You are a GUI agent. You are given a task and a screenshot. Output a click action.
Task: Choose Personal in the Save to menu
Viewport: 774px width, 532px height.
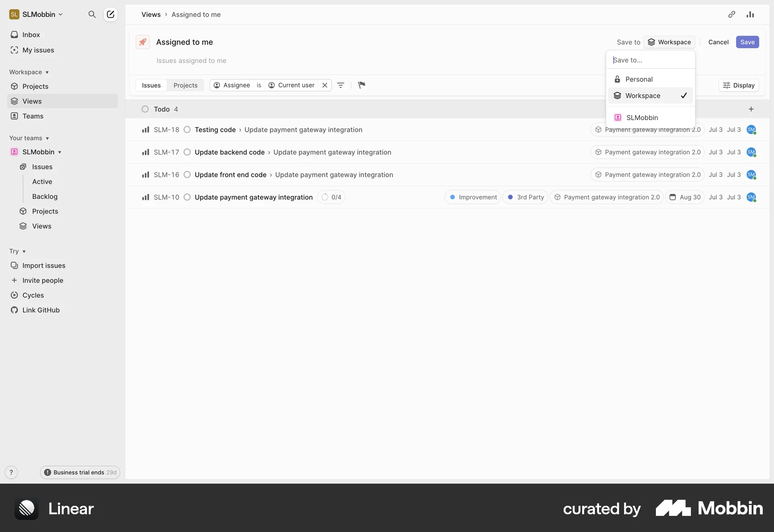(x=639, y=79)
